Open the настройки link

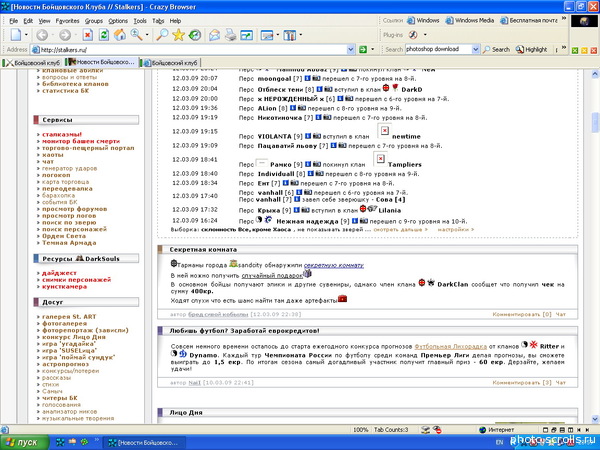click(x=456, y=230)
